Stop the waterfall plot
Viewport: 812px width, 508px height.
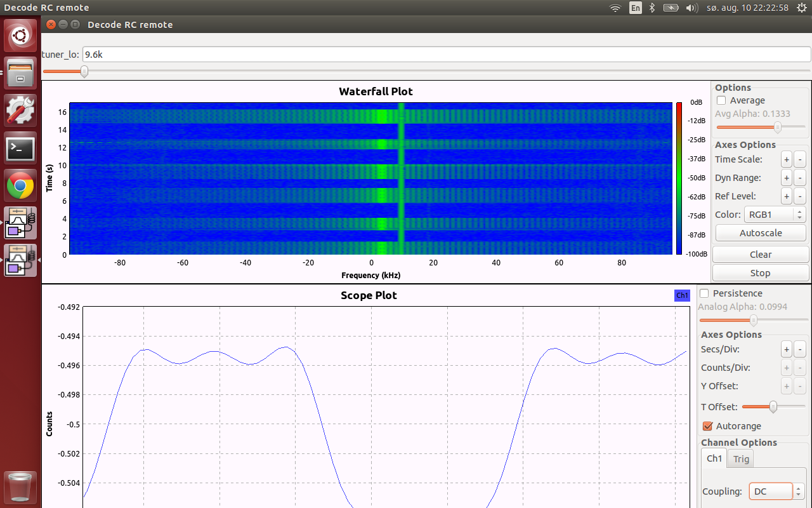(761, 273)
